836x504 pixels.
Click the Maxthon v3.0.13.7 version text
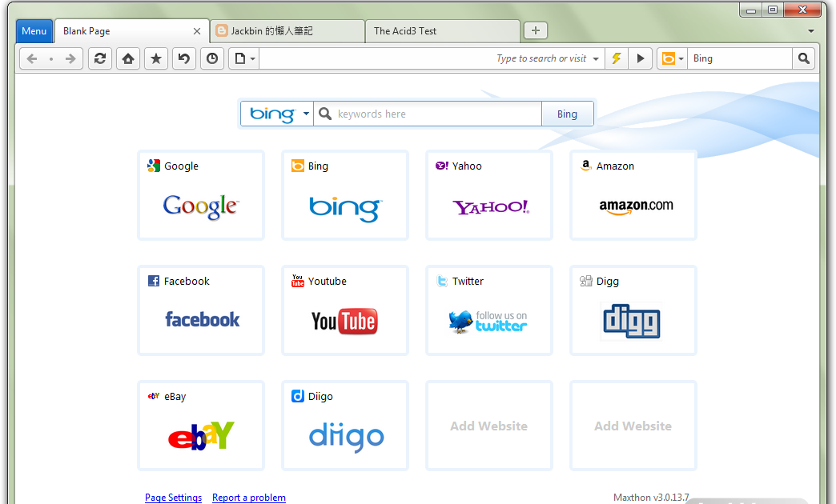pyautogui.click(x=651, y=497)
